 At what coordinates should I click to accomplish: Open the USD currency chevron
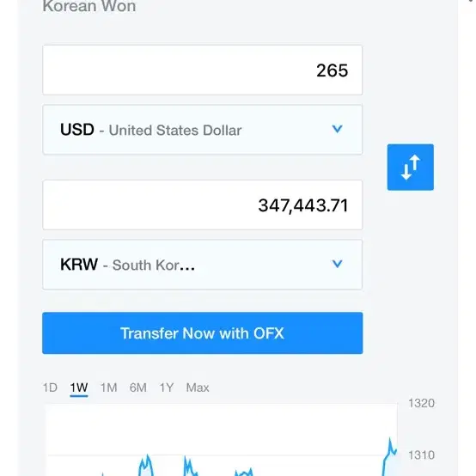tap(338, 129)
